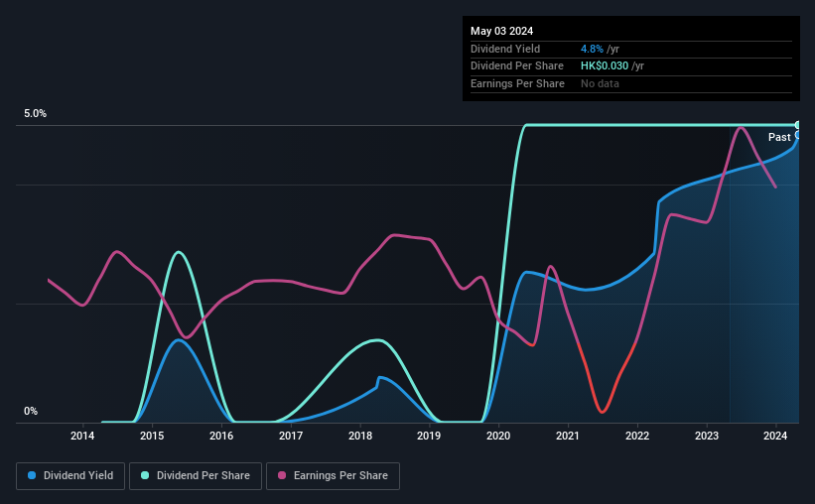The width and height of the screenshot is (815, 504).
Task: Click the HK$0.030 dividend per share value
Action: coord(605,66)
